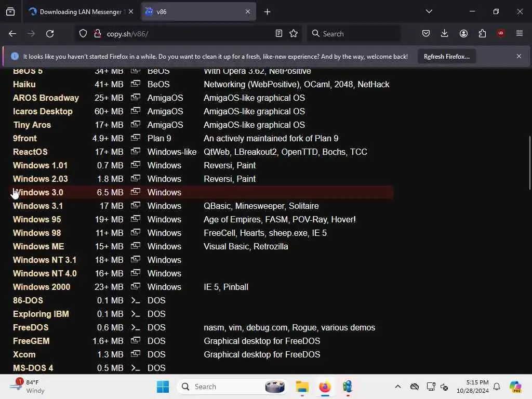Open Windows 1.01 link
The width and height of the screenshot is (532, 399).
pos(40,166)
